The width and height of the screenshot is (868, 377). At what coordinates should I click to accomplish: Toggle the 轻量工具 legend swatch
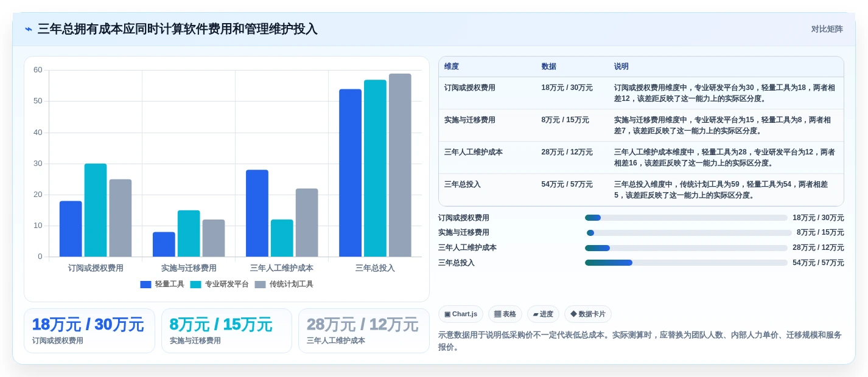pos(145,285)
